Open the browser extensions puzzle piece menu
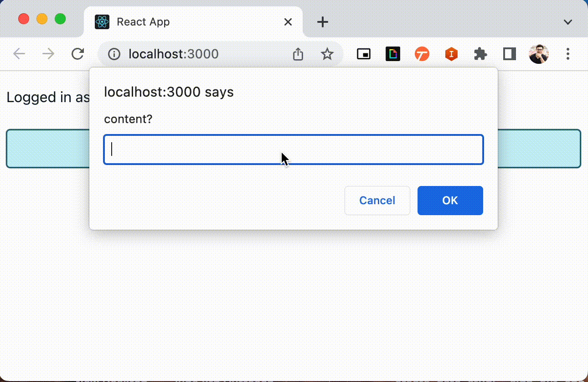Screen dimensions: 588x382 tap(480, 54)
